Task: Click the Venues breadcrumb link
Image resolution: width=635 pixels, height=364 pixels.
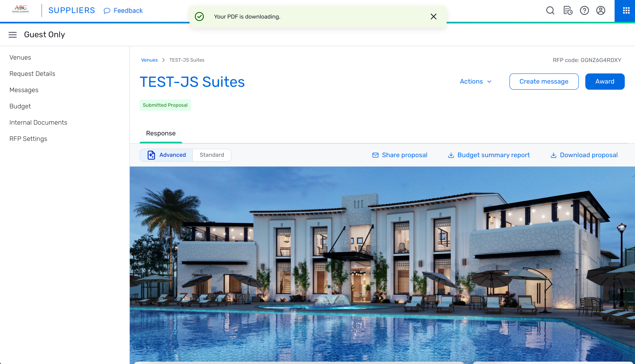Action: click(149, 60)
